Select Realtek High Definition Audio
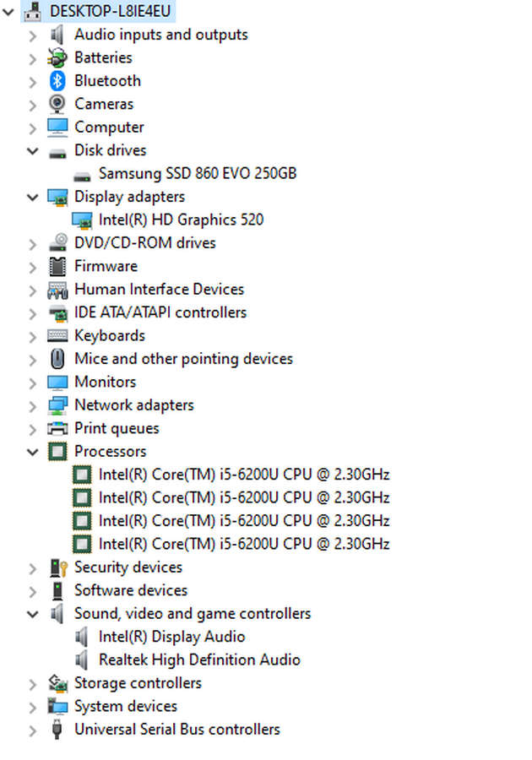 pyautogui.click(x=200, y=660)
